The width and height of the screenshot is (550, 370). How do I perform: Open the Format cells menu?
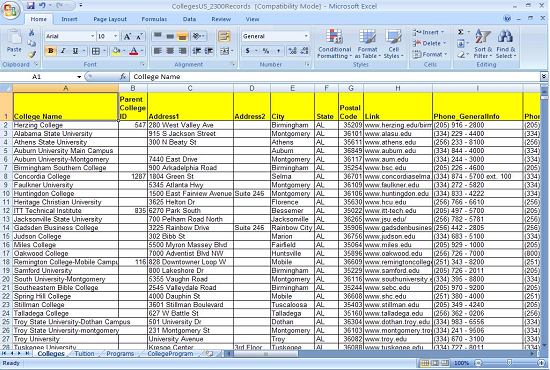point(429,55)
